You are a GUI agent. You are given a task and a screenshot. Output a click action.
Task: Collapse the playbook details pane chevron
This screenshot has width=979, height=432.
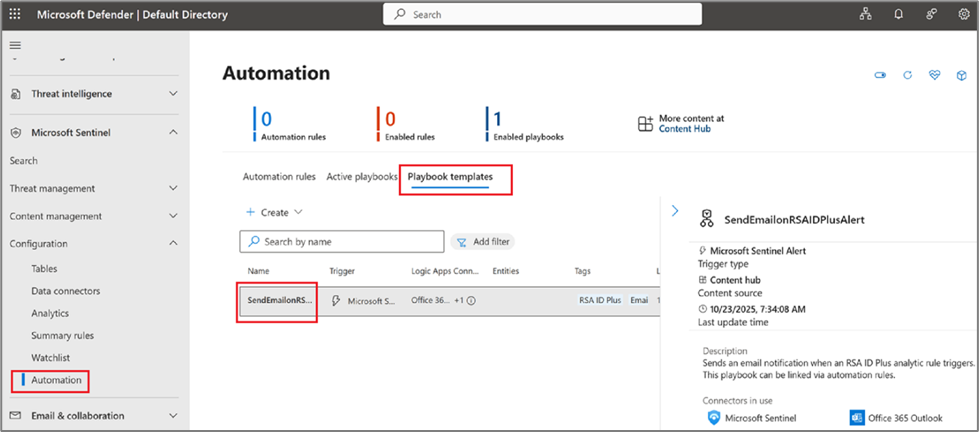675,211
